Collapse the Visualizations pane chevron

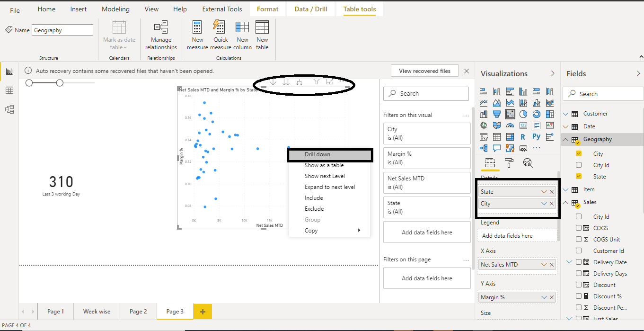553,73
